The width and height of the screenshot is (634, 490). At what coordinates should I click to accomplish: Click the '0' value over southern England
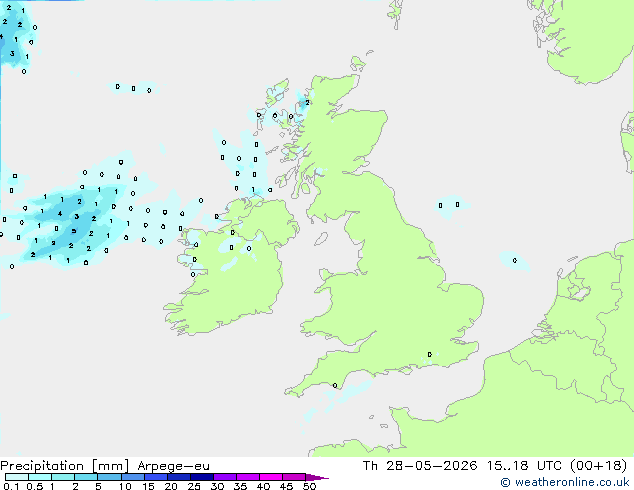click(x=430, y=355)
